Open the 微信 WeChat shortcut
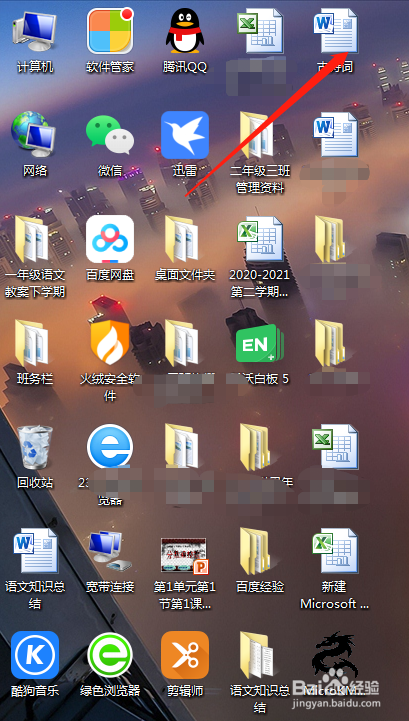The height and width of the screenshot is (721, 409). point(110,135)
